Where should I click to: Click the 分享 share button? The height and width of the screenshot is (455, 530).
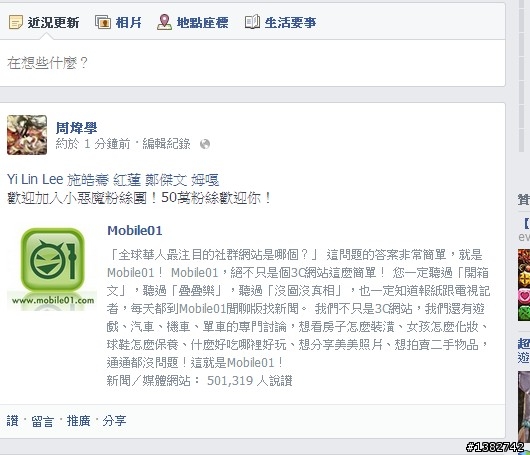point(114,421)
